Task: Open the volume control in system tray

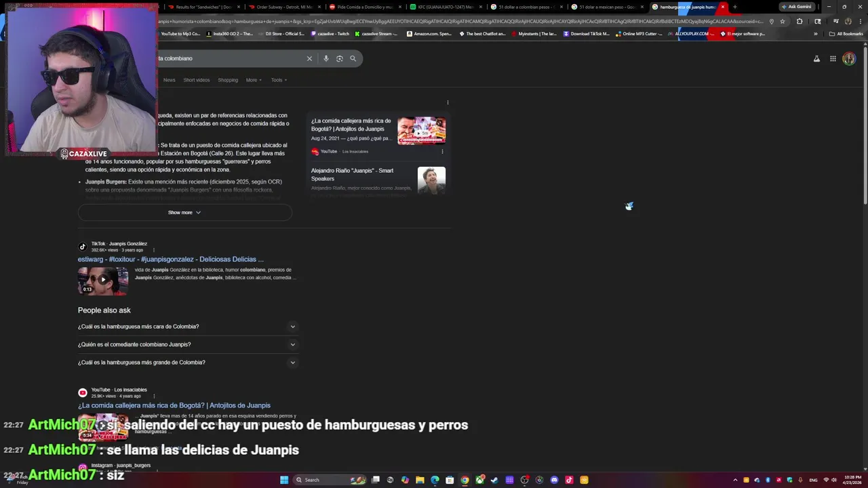Action: point(833,480)
